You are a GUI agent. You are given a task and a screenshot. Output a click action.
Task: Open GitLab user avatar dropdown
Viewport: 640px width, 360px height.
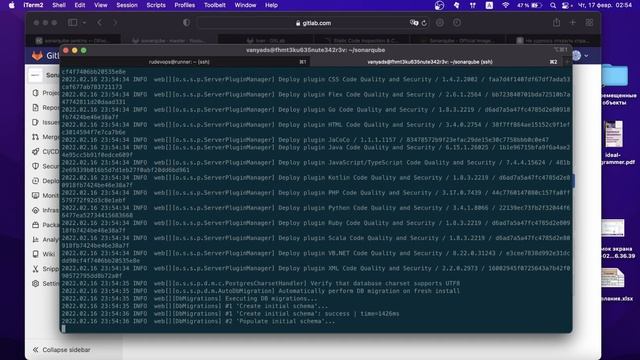pyautogui.click(x=580, y=56)
